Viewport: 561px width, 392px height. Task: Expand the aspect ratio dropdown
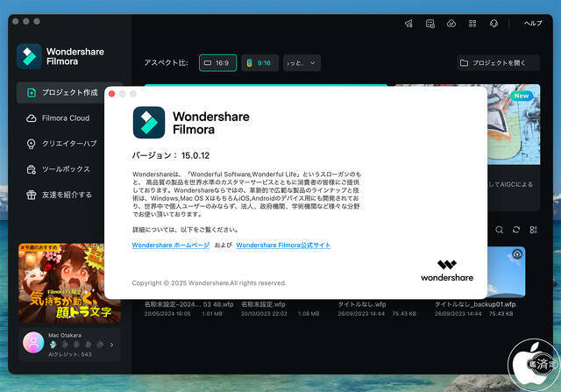[x=302, y=63]
